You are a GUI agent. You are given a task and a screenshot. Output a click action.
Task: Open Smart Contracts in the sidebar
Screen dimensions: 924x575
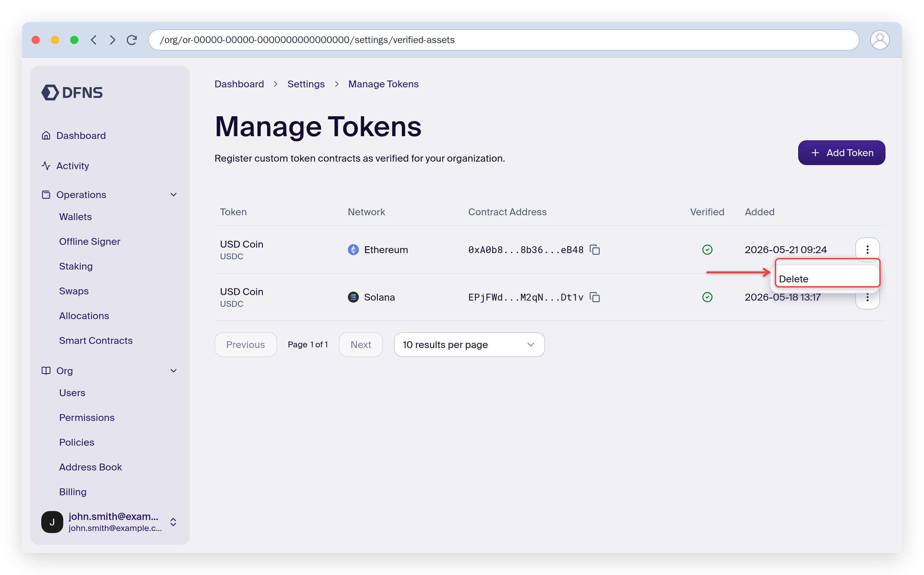(96, 340)
